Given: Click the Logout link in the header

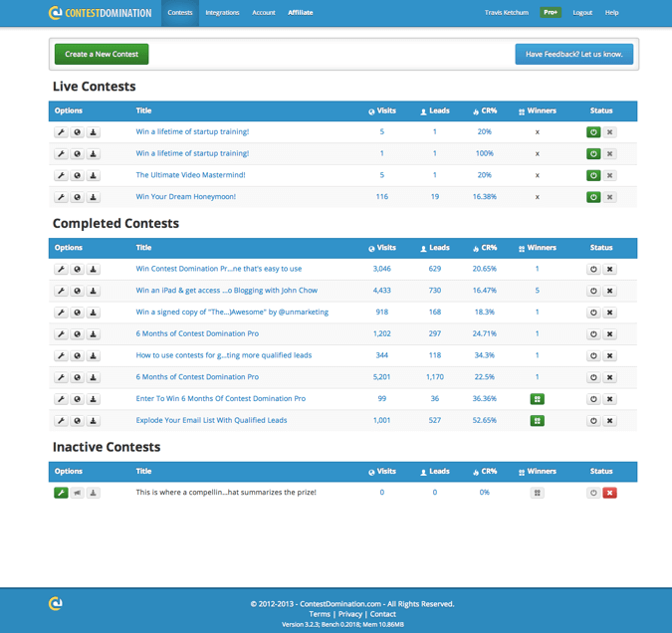Looking at the screenshot, I should point(582,13).
